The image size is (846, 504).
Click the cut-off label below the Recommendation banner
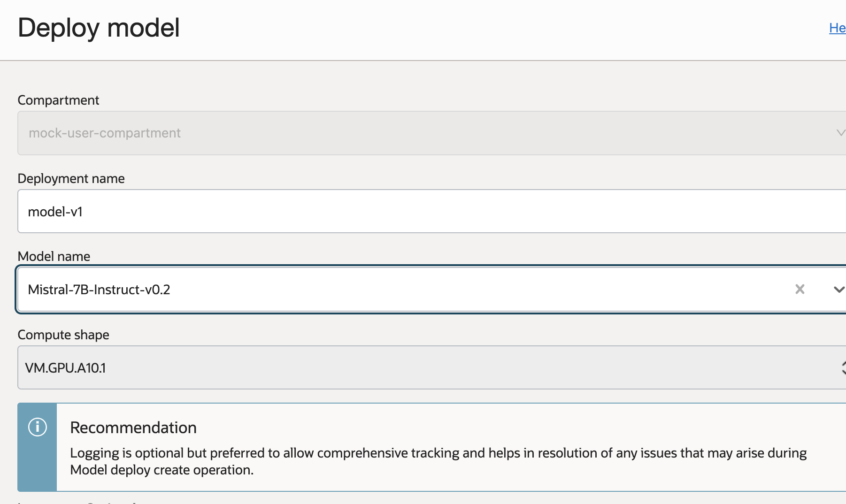coord(77,502)
